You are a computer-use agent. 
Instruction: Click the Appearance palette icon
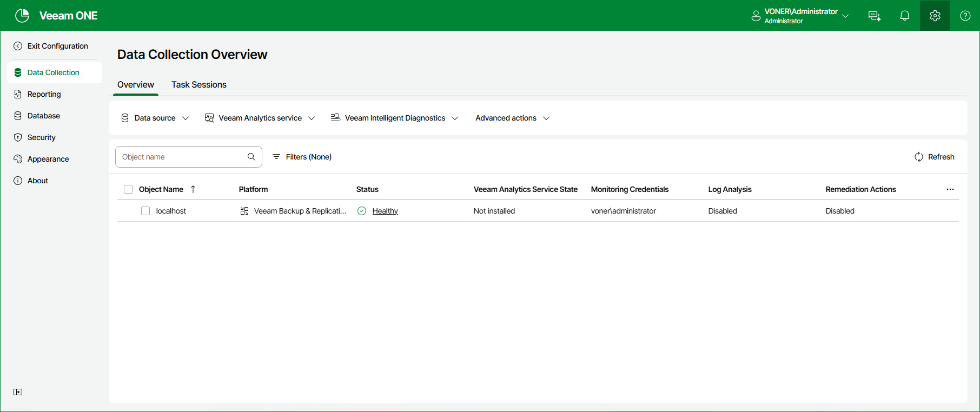pos(18,159)
